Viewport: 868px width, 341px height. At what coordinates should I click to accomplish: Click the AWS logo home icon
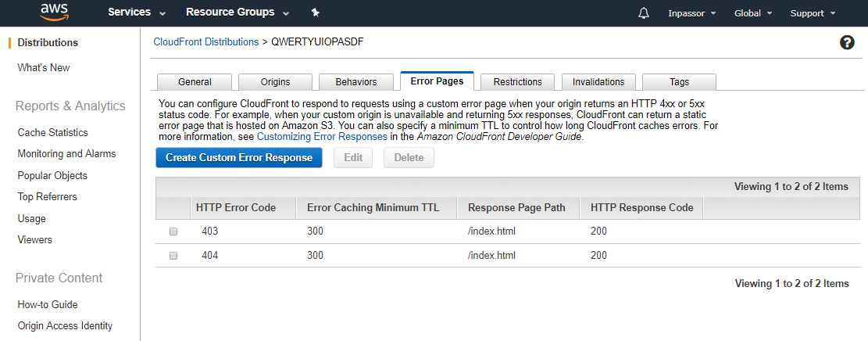tap(55, 12)
